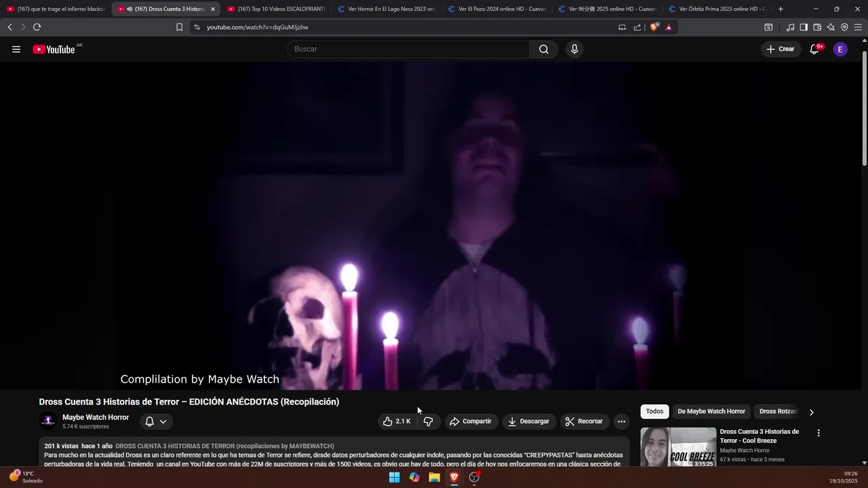
Task: Open the Brave playlist music icon
Action: (790, 27)
